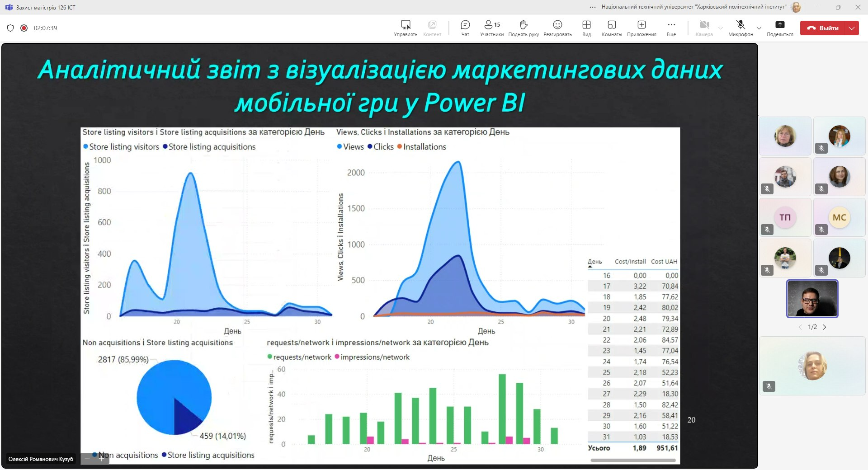Select the highlighted active speaker video tile
The image size is (868, 470).
[x=812, y=299]
